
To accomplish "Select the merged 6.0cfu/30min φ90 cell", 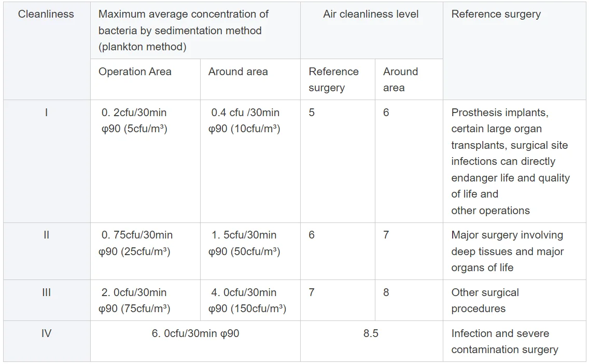I will tap(195, 333).
